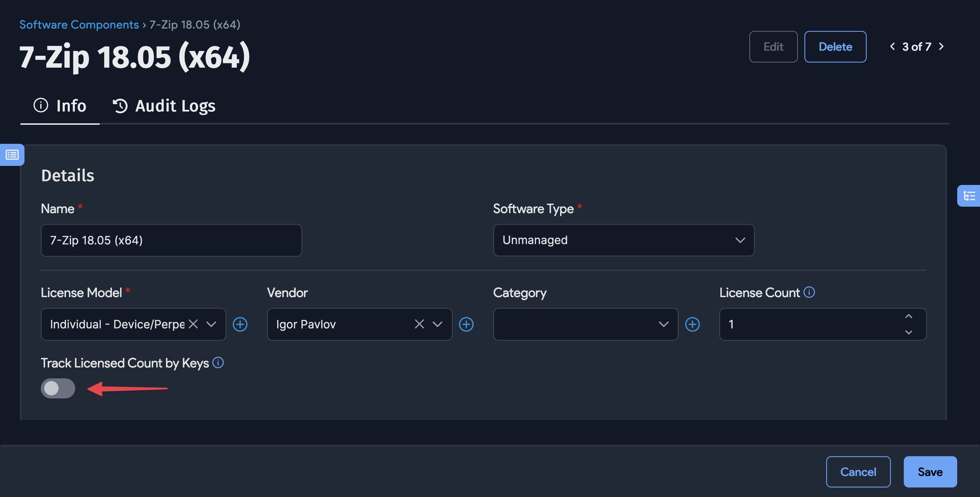Click the Edit button
980x497 pixels.
pos(773,47)
